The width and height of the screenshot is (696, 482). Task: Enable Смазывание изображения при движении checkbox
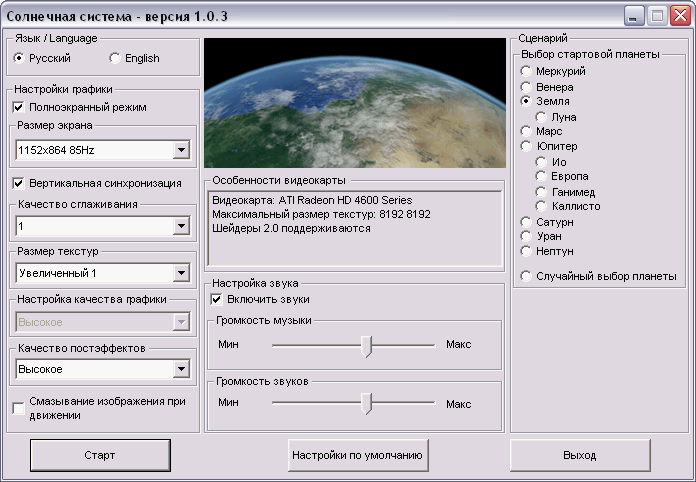click(19, 408)
